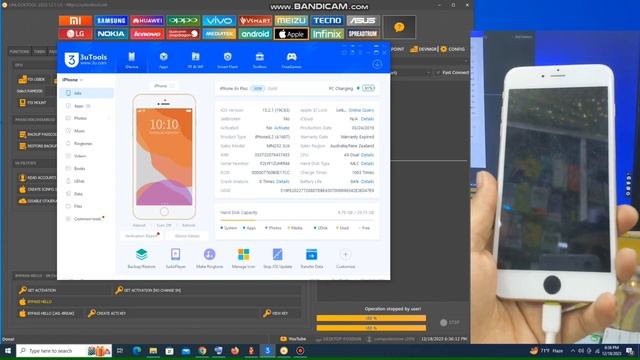
Task: Select Info in the iPhone sidebar
Action: [86, 93]
